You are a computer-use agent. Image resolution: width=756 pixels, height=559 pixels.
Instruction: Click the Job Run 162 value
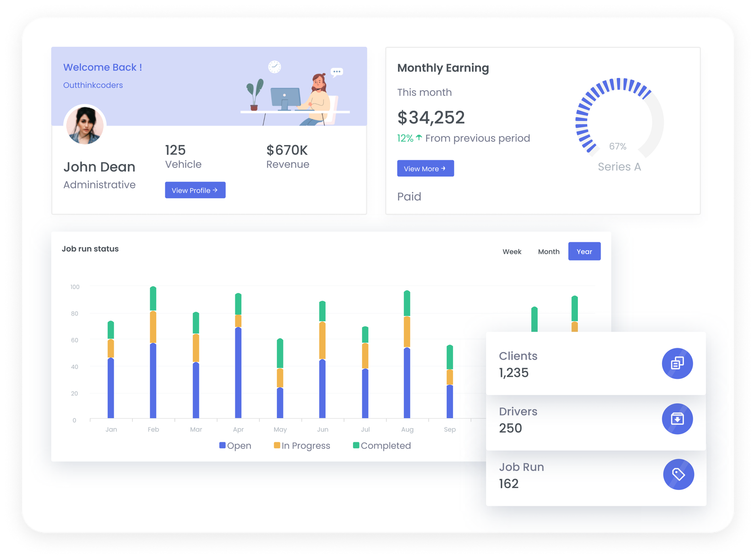coord(509,484)
